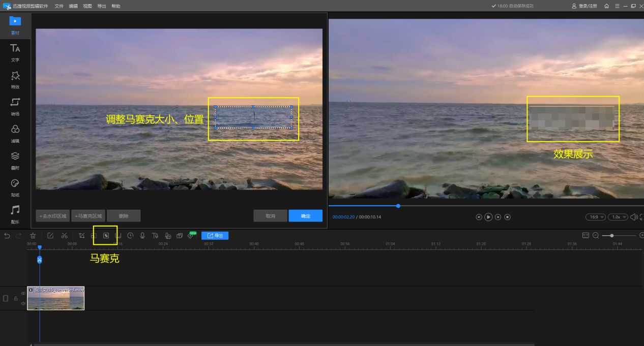Open the 滤镜 filter panel
Viewport: 644px width, 346px height.
[x=15, y=133]
